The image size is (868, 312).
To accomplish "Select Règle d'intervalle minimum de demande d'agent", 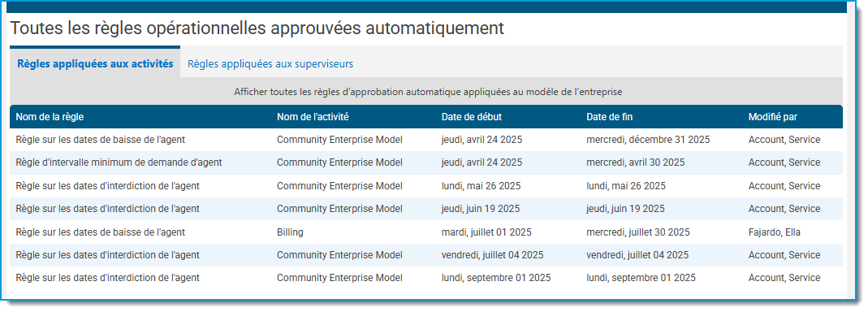I will [426, 163].
